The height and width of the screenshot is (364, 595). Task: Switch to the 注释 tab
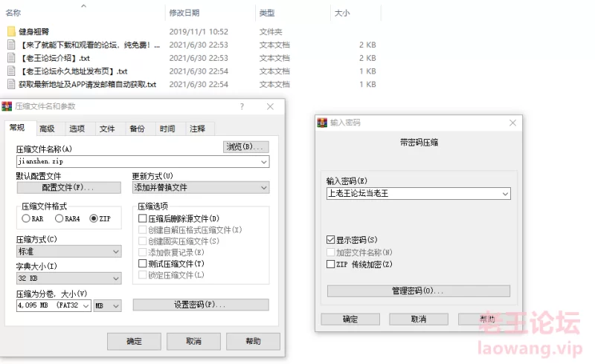197,129
